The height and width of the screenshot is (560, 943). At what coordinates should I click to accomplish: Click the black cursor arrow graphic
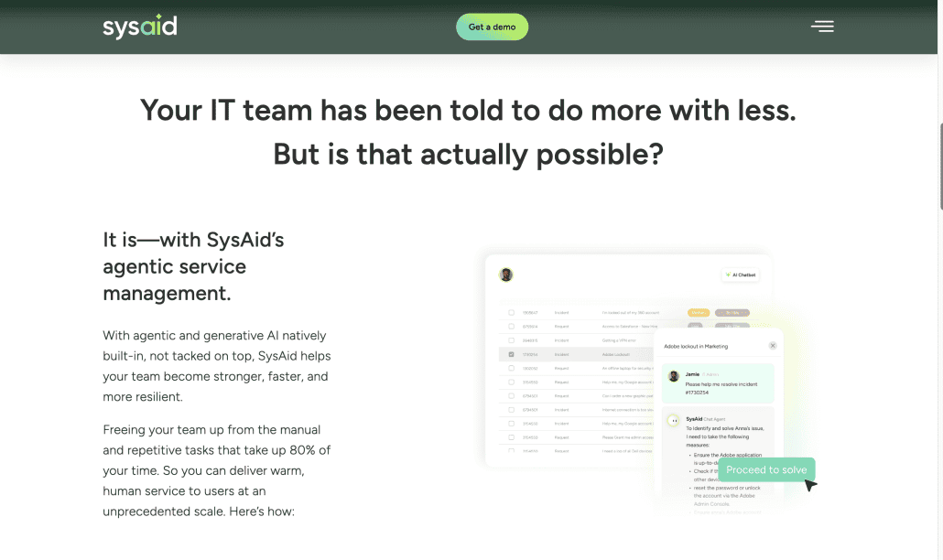pyautogui.click(x=810, y=485)
